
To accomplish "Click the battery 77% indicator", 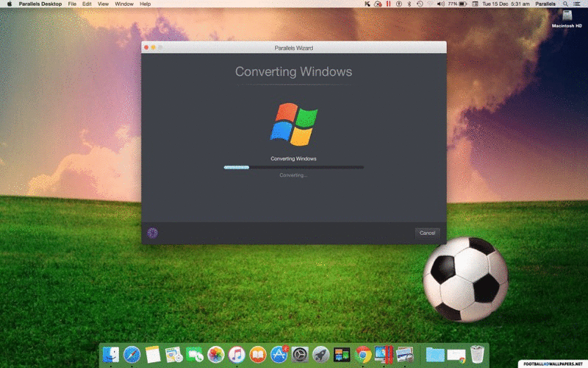I will pyautogui.click(x=457, y=4).
